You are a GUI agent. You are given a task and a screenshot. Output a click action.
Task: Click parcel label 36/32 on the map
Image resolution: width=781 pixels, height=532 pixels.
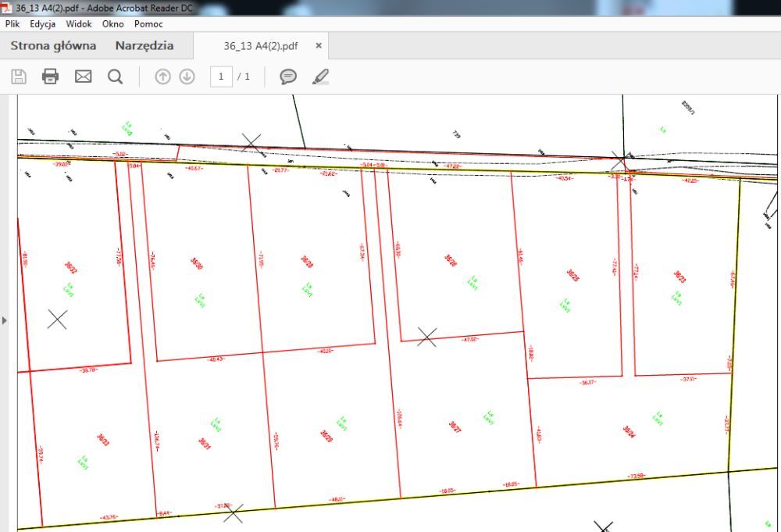(x=71, y=267)
